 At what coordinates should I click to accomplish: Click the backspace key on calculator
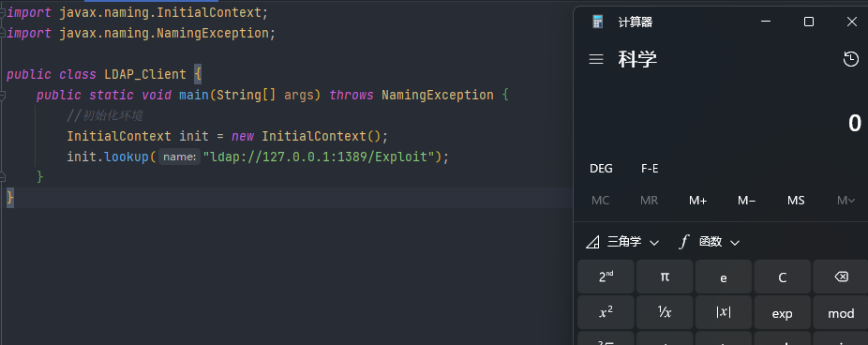pyautogui.click(x=841, y=277)
